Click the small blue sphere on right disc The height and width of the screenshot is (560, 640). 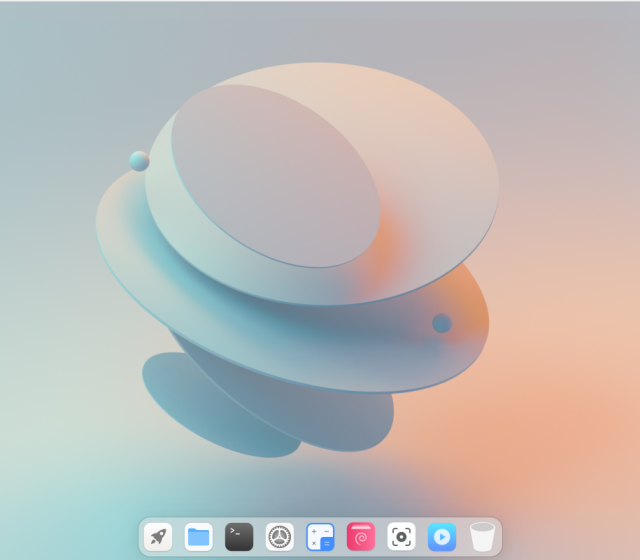[x=441, y=323]
